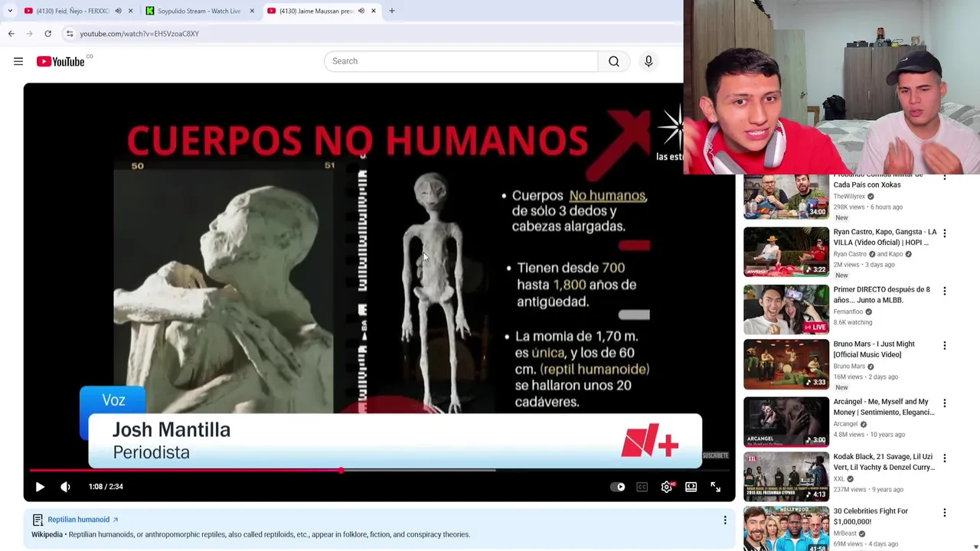
Task: Mute audio on the Jaime Maussan tab
Action: pos(361,11)
